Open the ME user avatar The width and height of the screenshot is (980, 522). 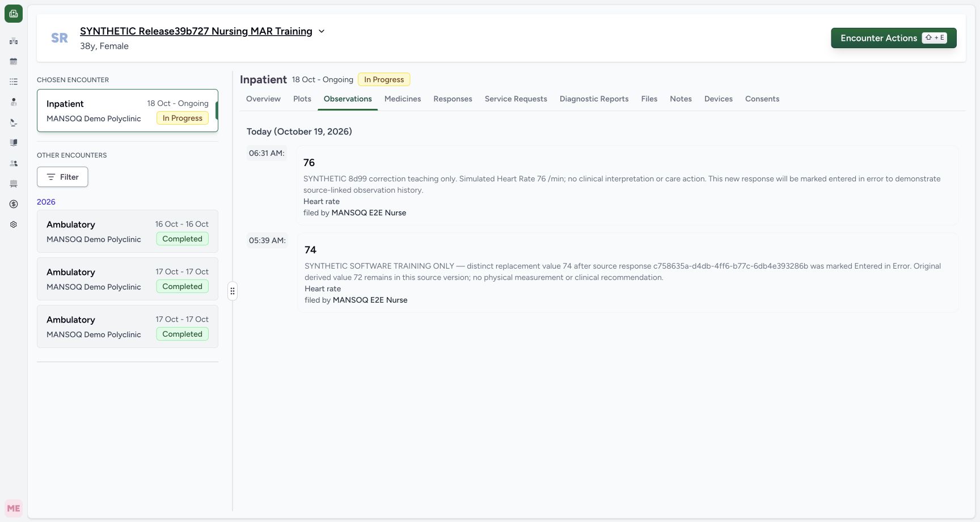[x=14, y=508]
